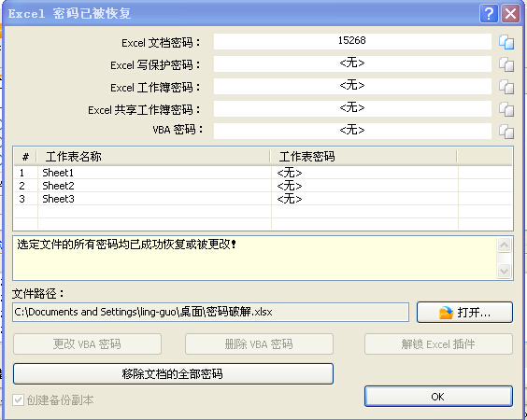Image resolution: width=527 pixels, height=420 pixels.
Task: Click 移除文档的全部密码 button
Action: pyautogui.click(x=173, y=373)
